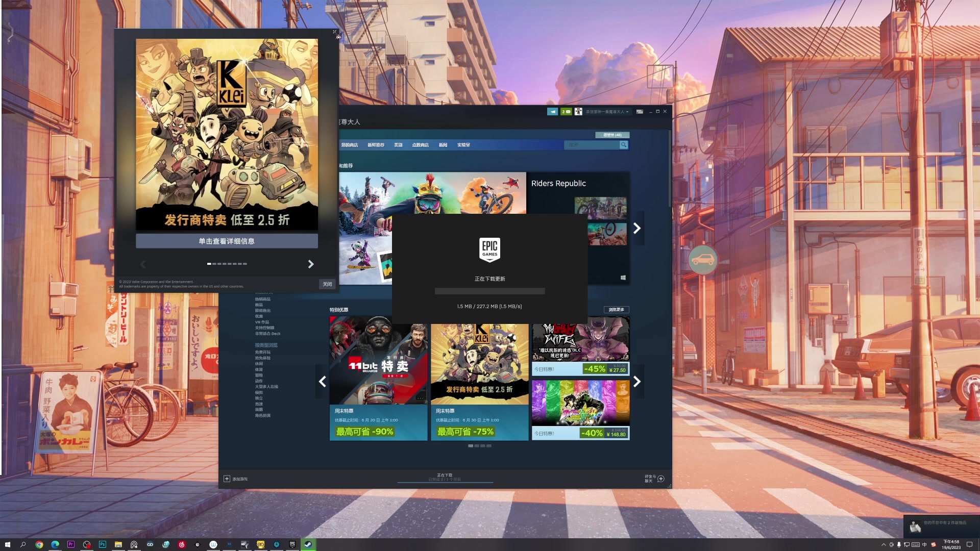Screen dimensions: 980x551
Task: Open the 免费开玩 category link
Action: point(263,353)
